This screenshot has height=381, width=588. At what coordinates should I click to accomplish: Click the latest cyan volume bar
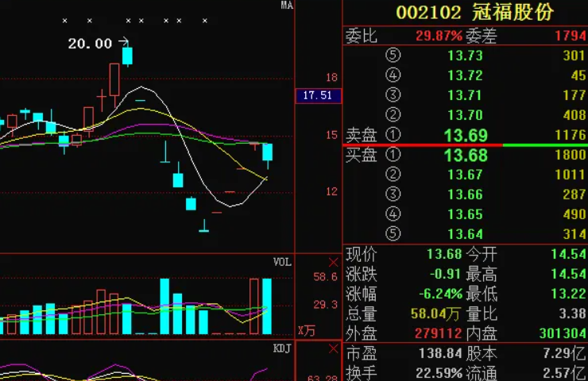tap(267, 306)
